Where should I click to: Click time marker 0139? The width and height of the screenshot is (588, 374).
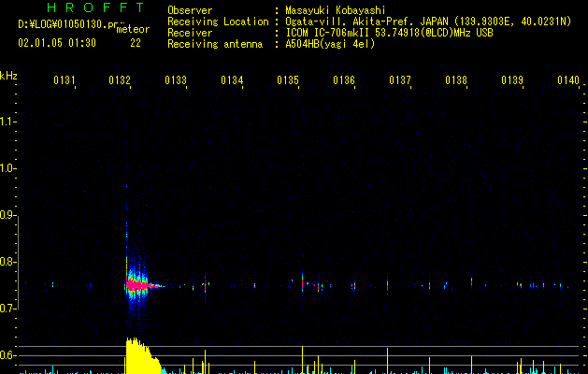[x=512, y=80]
